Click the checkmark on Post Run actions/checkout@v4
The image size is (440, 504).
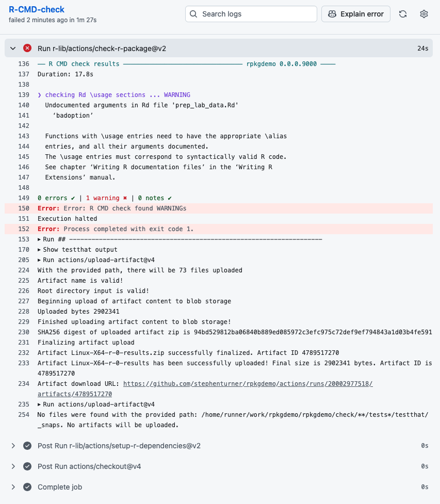point(27,466)
